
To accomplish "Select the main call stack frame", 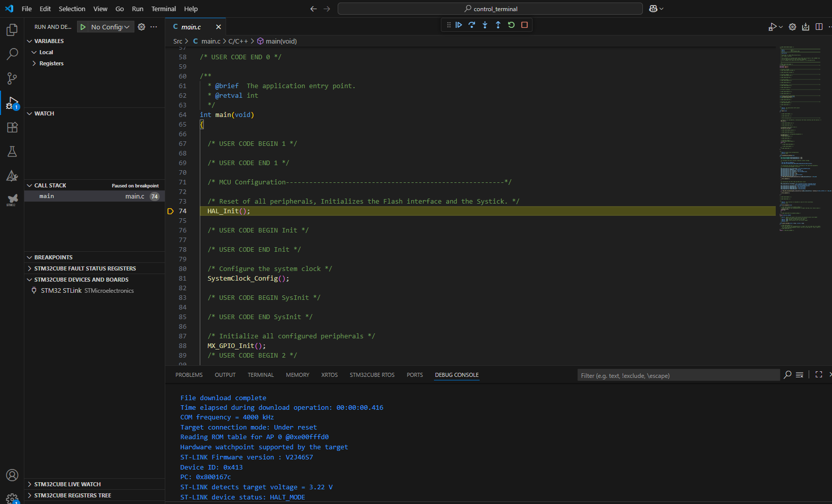I will point(94,196).
